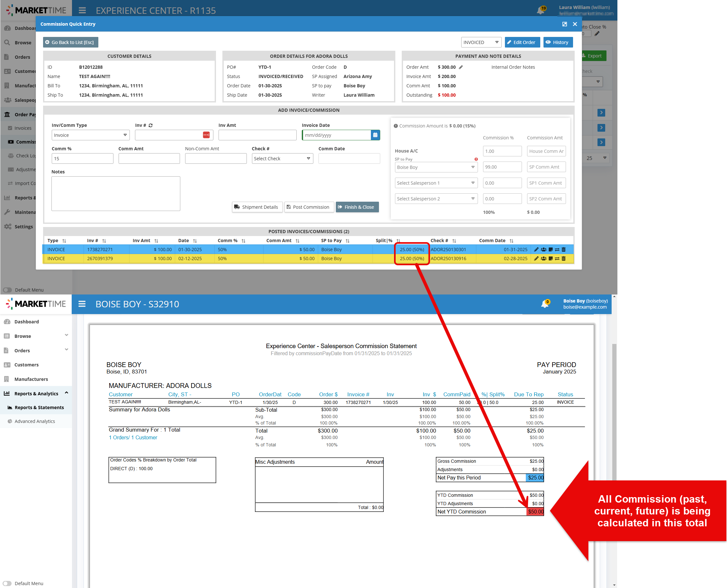Screen dimensions: 727x588
Task: Open the Select Check dropdown
Action: [282, 159]
